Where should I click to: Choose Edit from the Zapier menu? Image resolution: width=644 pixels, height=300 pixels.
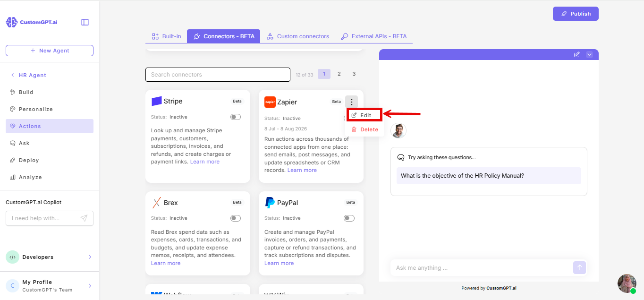tap(364, 115)
